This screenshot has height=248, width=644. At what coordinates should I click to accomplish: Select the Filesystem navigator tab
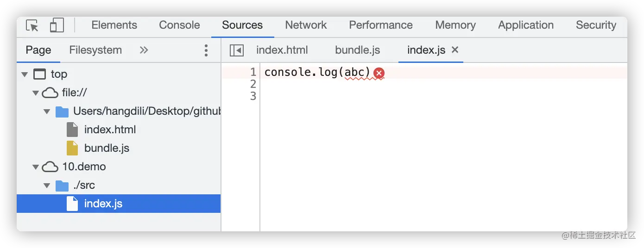tap(95, 50)
